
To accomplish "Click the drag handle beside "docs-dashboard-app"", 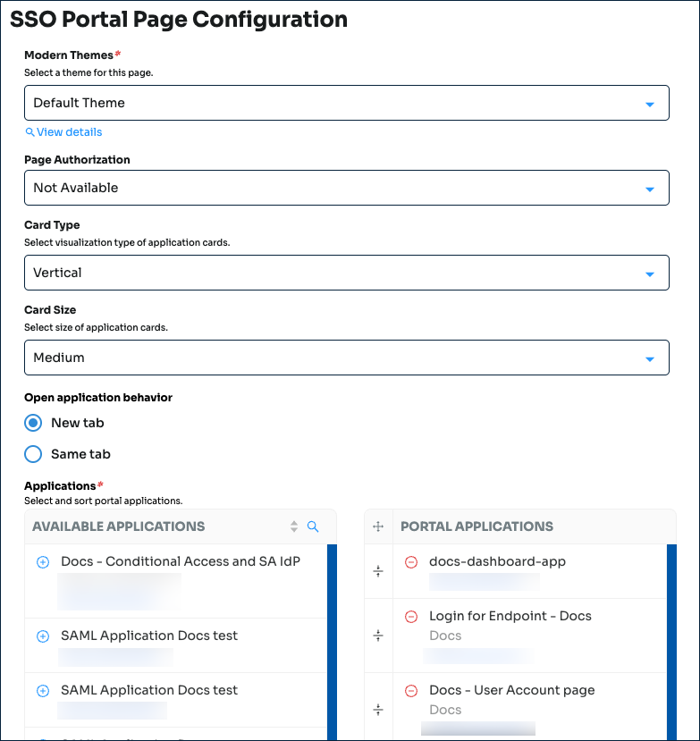I will [x=377, y=572].
